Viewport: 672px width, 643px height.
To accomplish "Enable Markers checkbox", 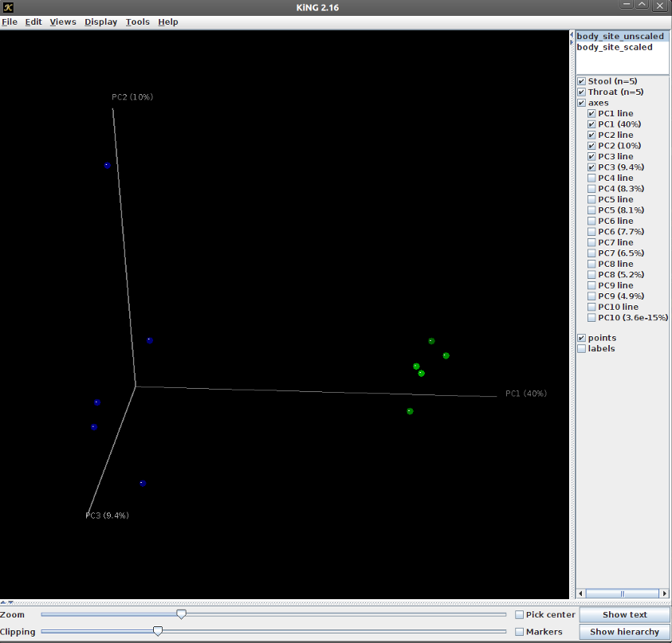I will tap(520, 632).
